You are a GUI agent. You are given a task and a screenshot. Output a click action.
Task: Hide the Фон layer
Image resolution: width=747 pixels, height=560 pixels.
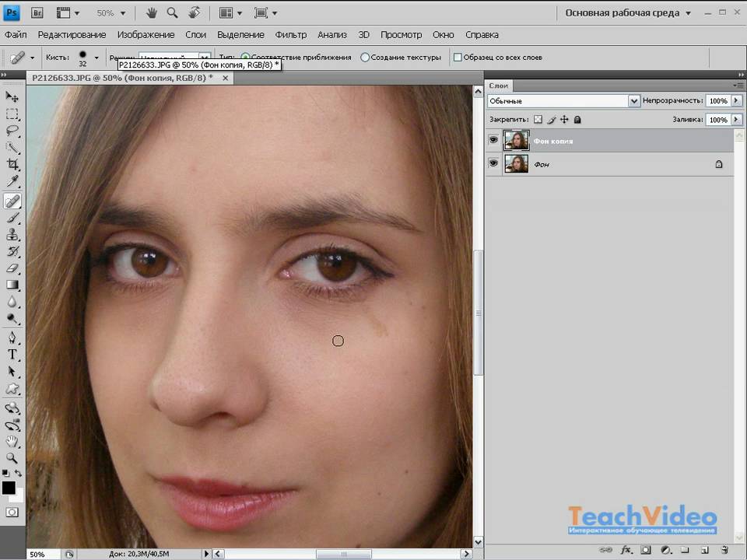click(x=493, y=163)
